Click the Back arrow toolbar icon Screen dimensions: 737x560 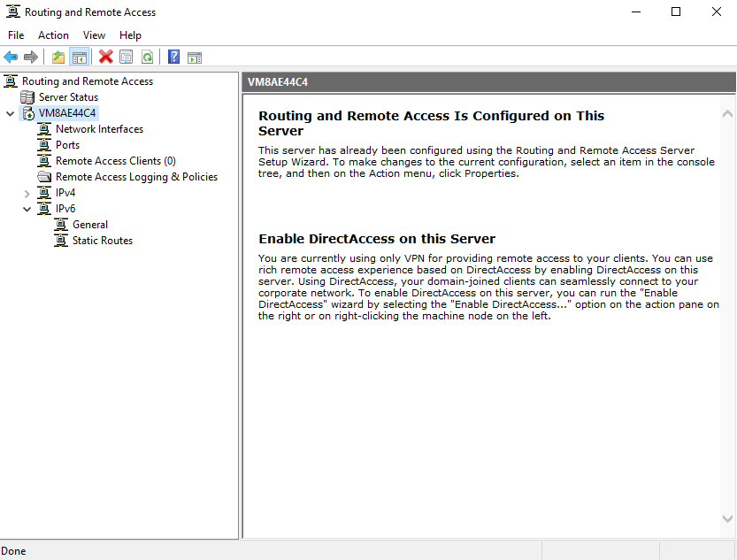click(x=11, y=58)
